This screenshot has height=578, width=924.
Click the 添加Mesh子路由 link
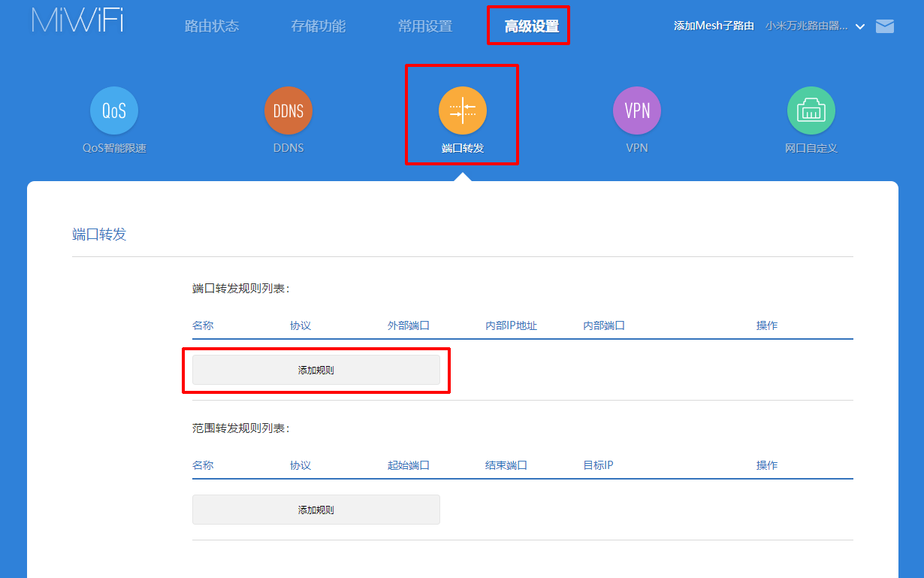point(714,26)
